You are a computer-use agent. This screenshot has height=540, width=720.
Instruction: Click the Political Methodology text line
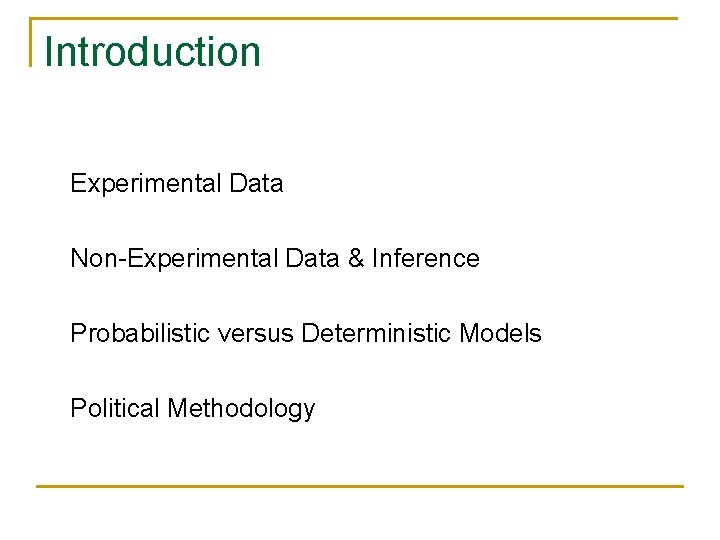point(192,409)
